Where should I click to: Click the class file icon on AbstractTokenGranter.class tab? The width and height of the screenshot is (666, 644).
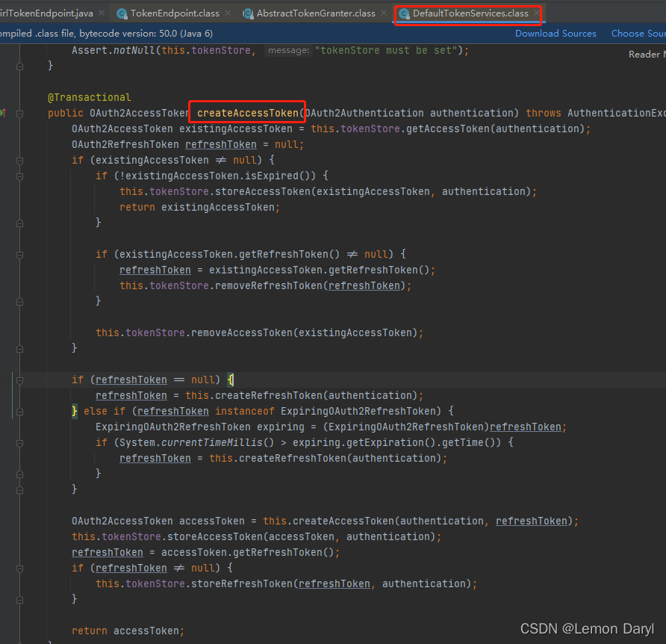tap(248, 14)
